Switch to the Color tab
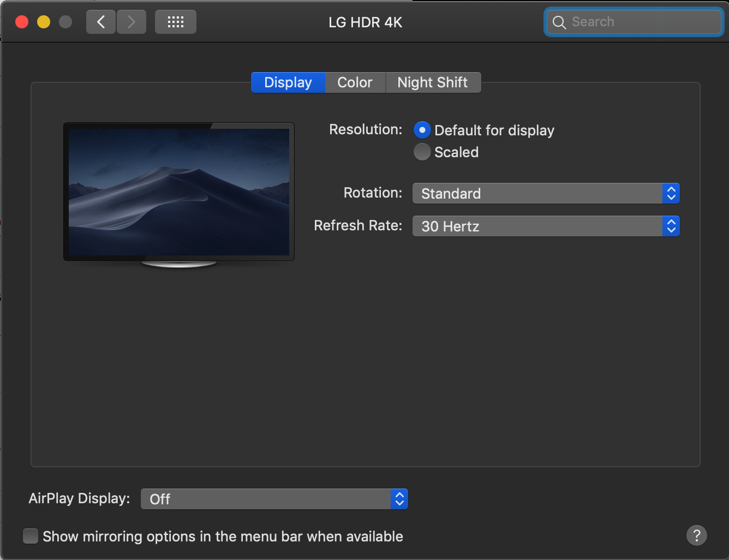 pos(355,82)
